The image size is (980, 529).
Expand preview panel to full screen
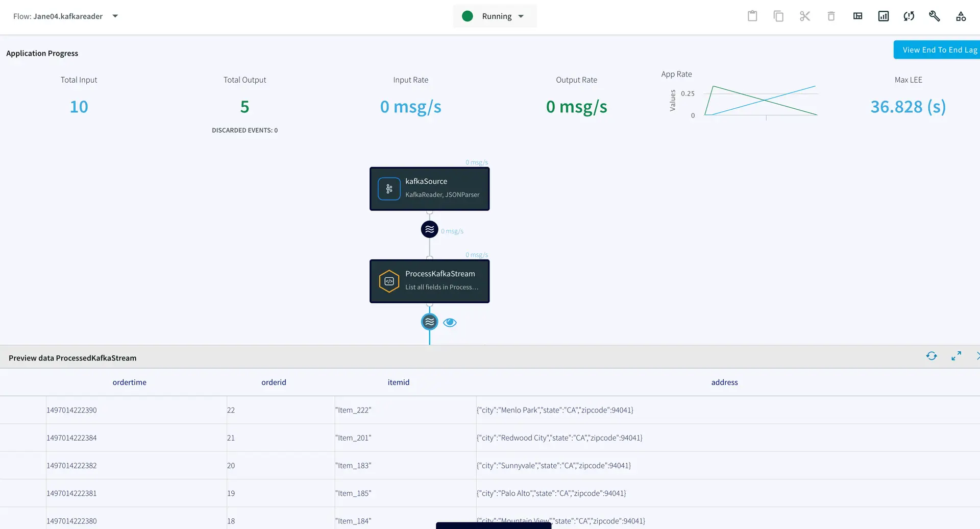[956, 356]
